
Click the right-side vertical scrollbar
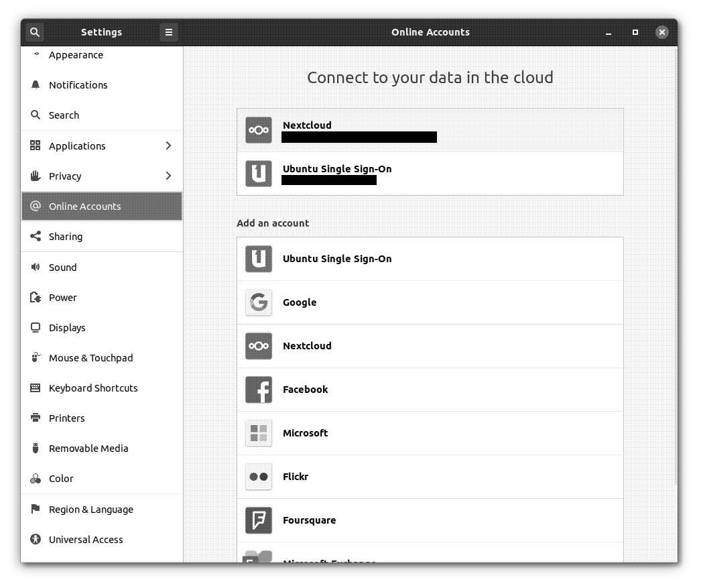click(675, 266)
